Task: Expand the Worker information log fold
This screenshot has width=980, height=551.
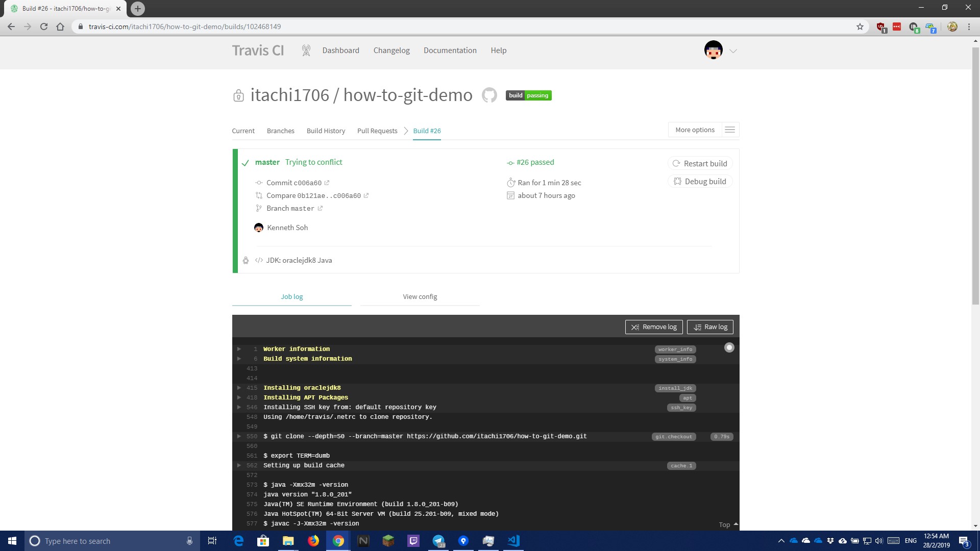Action: 239,349
